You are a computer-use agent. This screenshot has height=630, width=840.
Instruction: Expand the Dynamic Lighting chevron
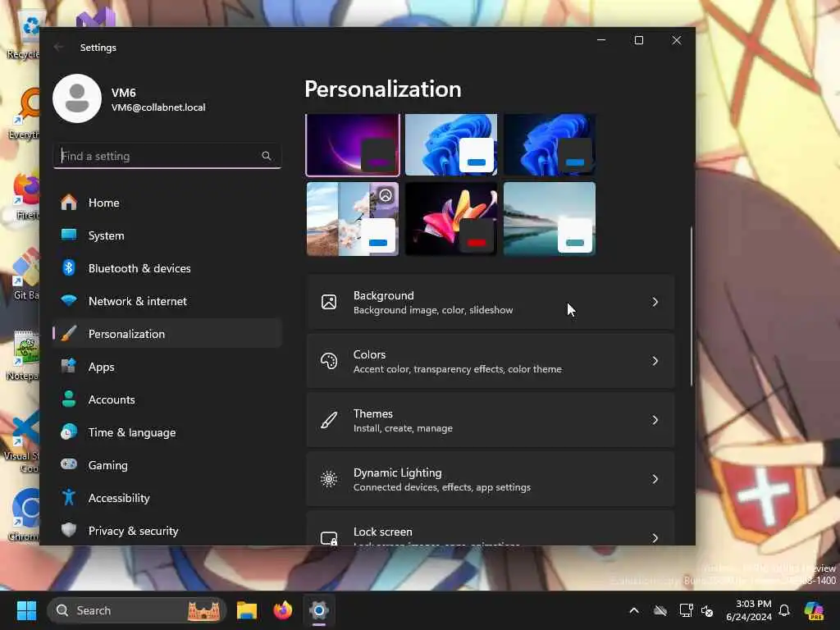coord(655,479)
